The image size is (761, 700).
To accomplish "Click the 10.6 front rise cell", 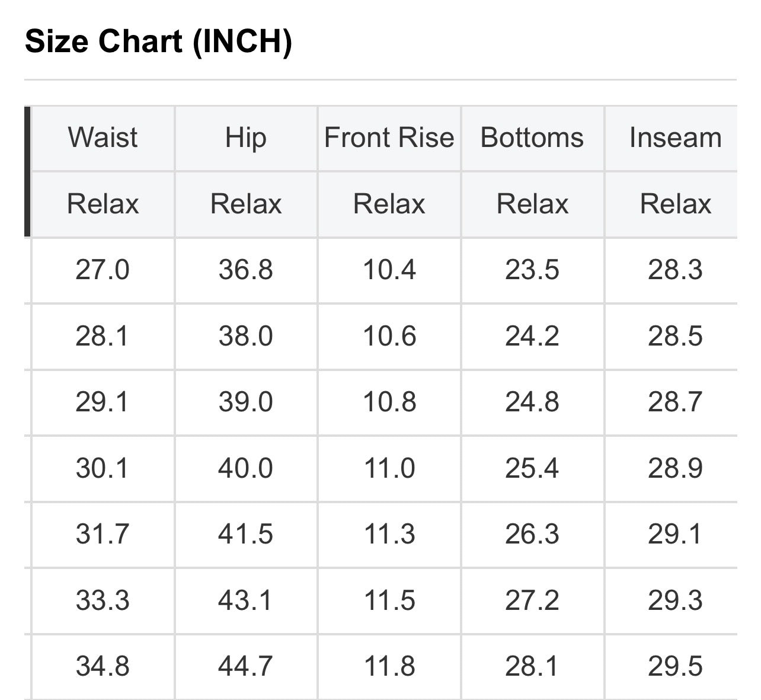I will [x=389, y=337].
